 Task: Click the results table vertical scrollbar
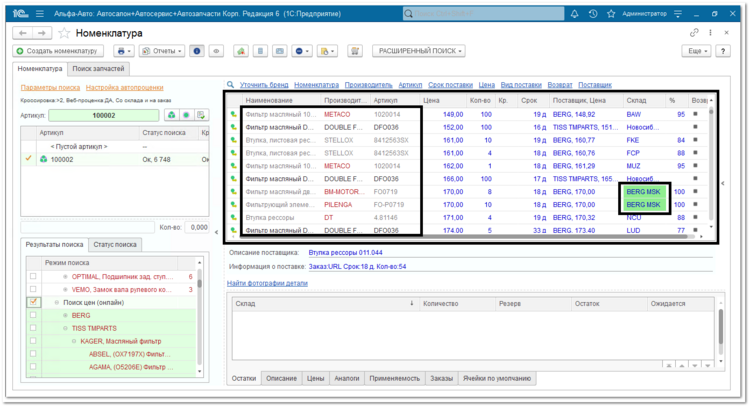[711, 163]
